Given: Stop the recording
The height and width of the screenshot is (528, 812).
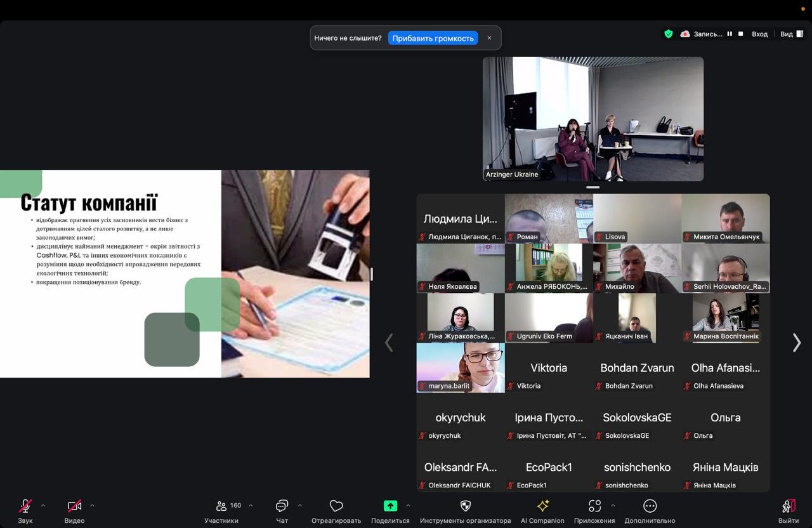Looking at the screenshot, I should click(740, 34).
